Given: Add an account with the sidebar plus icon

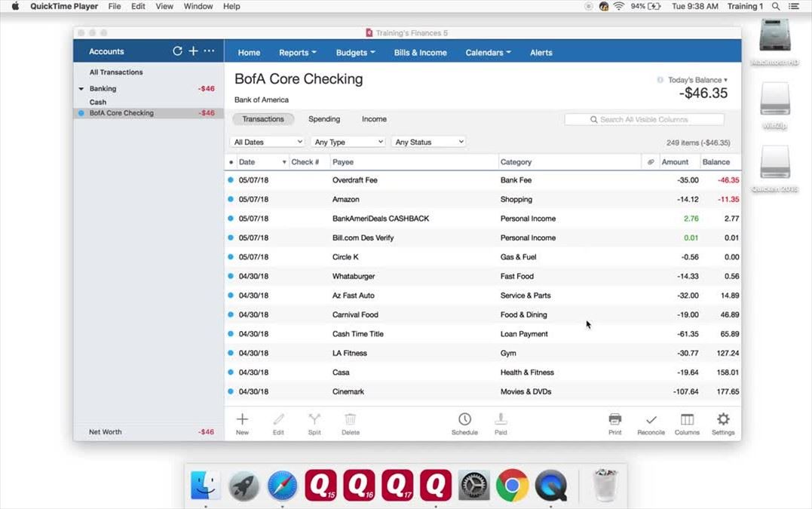Looking at the screenshot, I should pos(193,51).
